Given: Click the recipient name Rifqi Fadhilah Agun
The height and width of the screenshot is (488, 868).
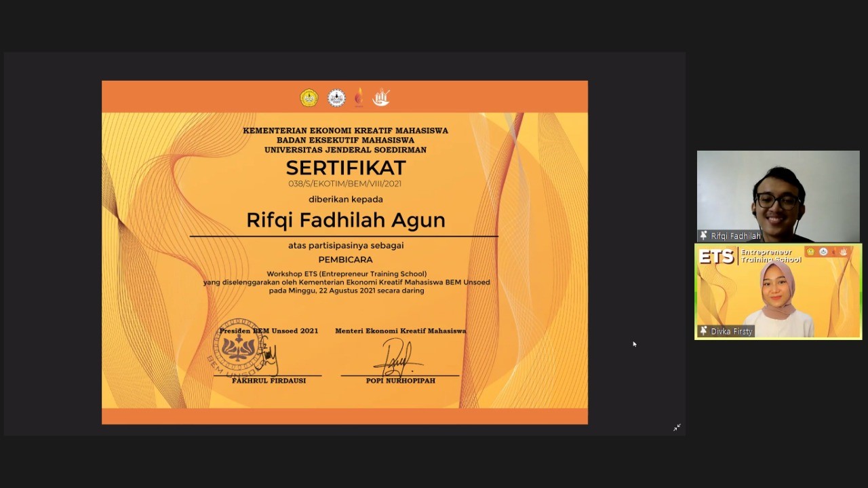Looking at the screenshot, I should click(x=345, y=220).
